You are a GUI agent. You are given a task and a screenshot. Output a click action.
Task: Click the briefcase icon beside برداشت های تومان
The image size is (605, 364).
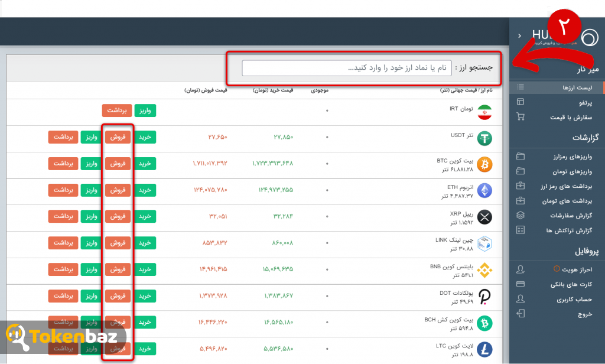(520, 201)
